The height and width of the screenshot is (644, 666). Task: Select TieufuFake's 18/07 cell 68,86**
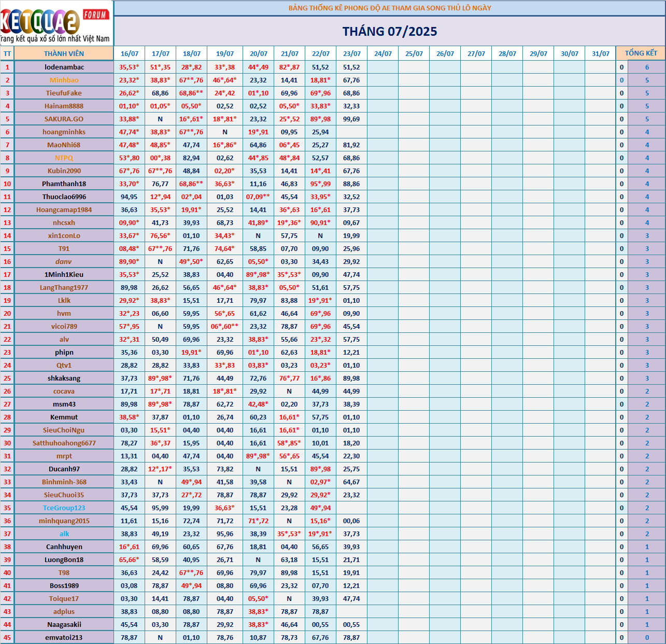point(191,93)
